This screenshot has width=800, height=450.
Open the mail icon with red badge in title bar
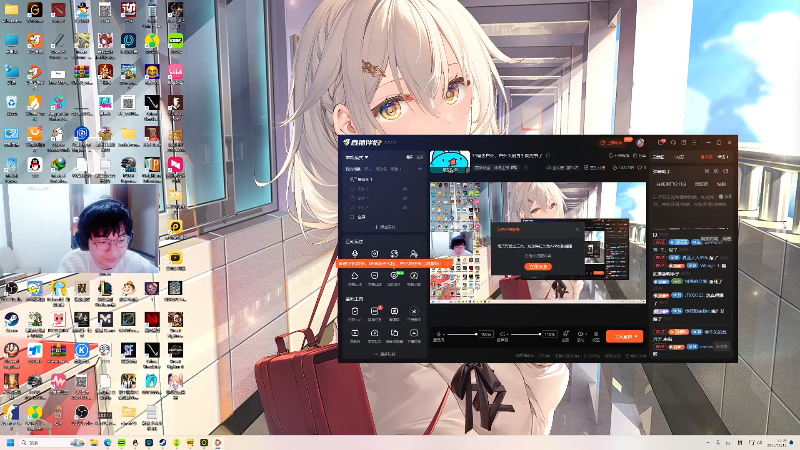661,142
